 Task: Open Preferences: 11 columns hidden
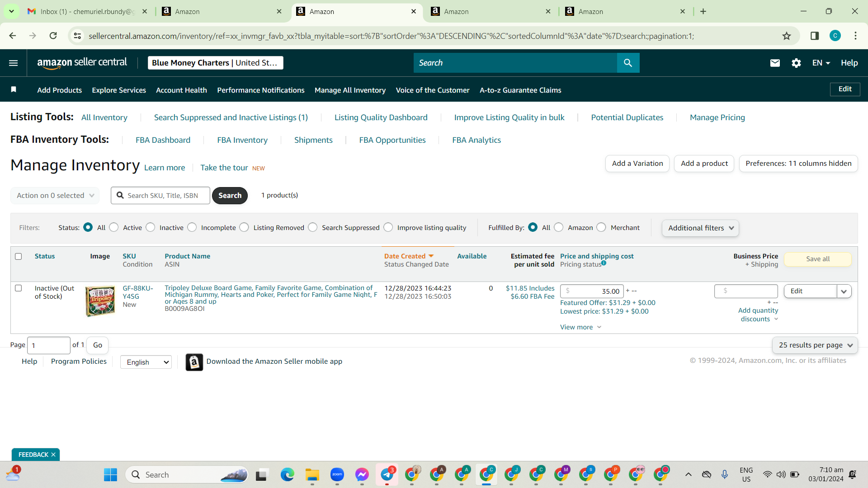(798, 164)
